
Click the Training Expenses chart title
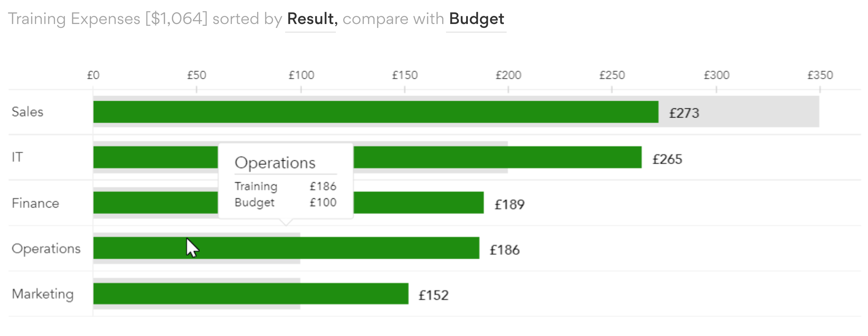(x=108, y=19)
